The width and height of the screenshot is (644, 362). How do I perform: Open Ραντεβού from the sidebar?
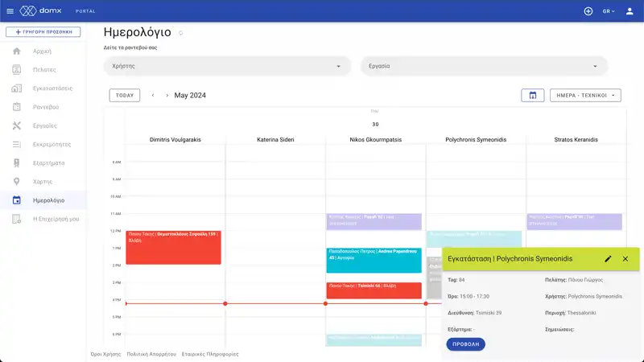click(x=45, y=107)
